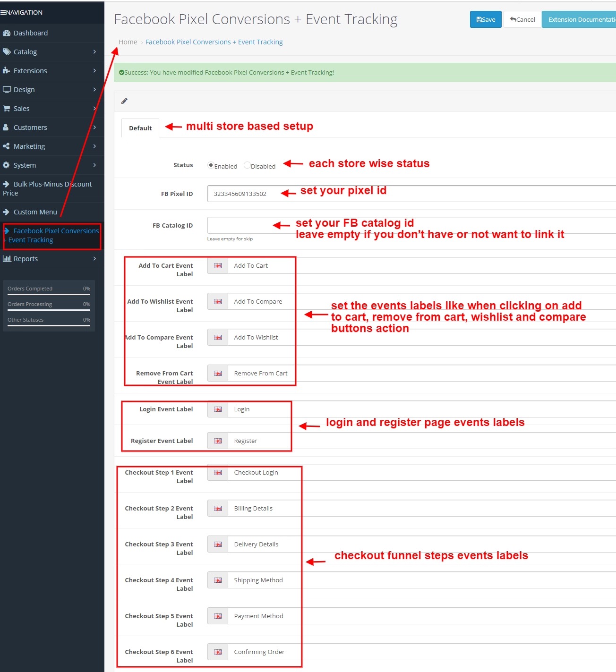The image size is (616, 672).
Task: Click the hamburger icon next to NAVIGATION
Action: [x=3, y=12]
